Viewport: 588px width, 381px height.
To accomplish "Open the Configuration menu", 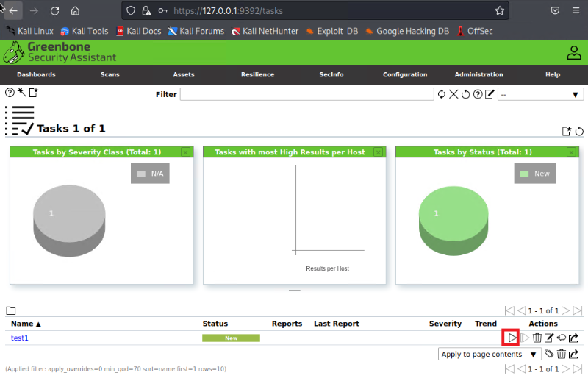I will (x=404, y=74).
